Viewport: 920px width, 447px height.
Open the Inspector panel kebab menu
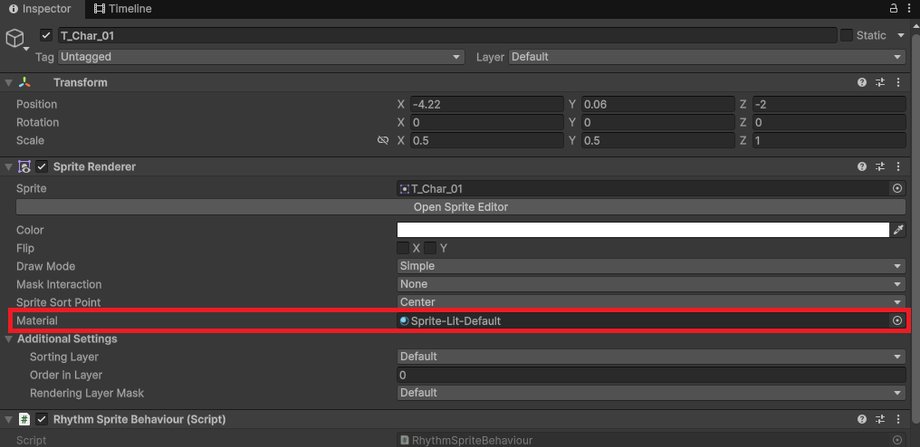[910, 8]
